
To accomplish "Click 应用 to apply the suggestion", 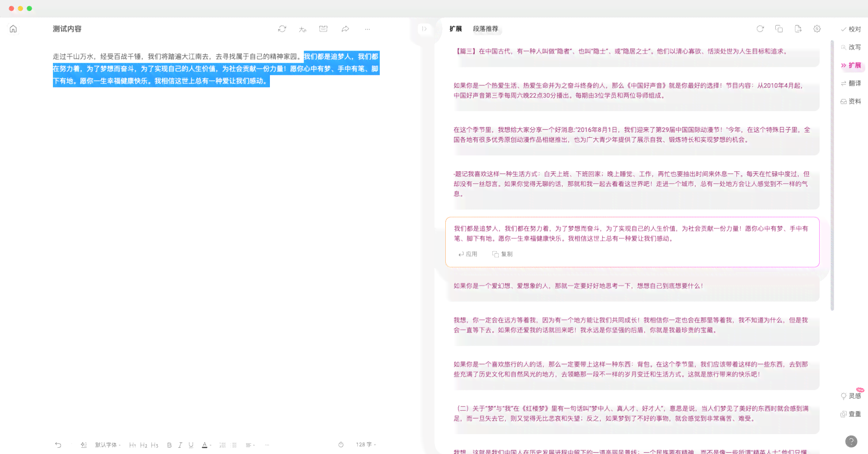I will (x=468, y=254).
